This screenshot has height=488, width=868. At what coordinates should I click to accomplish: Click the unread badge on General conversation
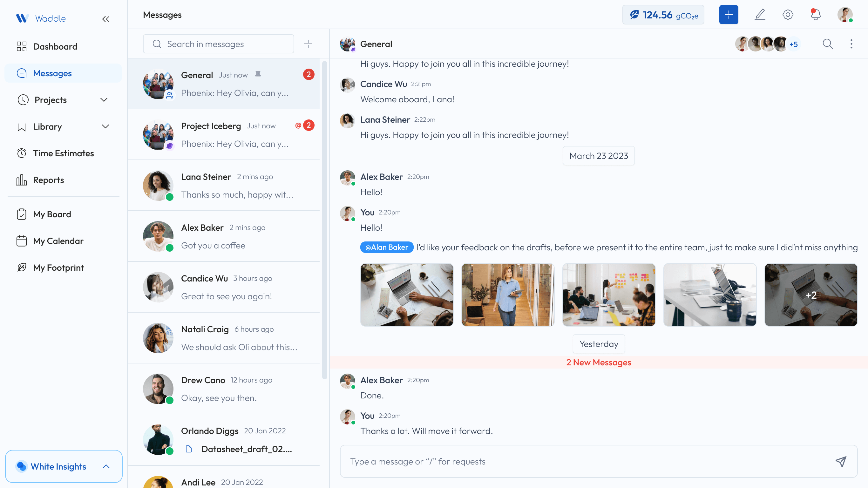tap(309, 74)
